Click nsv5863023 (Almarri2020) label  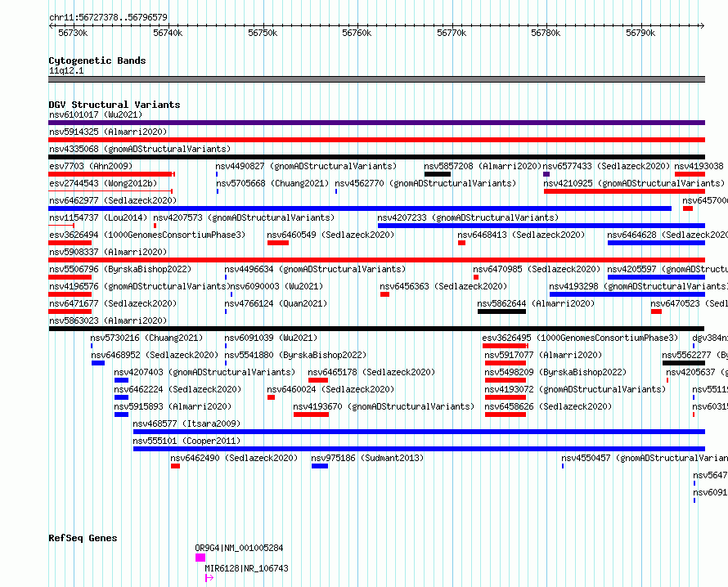(x=108, y=320)
